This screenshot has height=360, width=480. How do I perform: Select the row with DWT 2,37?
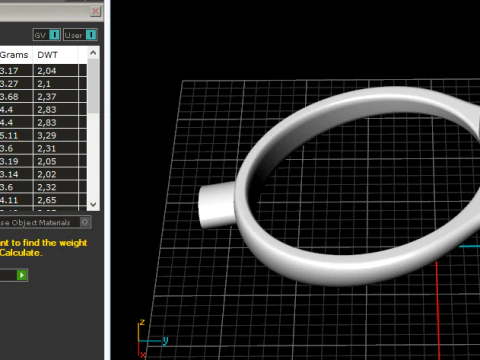[43, 97]
